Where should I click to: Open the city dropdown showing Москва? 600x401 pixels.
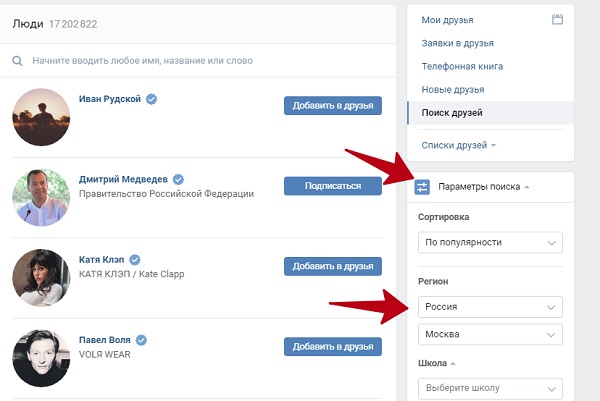pos(490,334)
